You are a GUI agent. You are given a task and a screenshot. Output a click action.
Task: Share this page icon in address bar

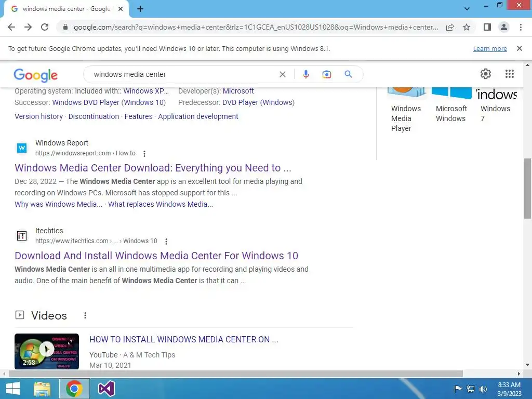[450, 27]
